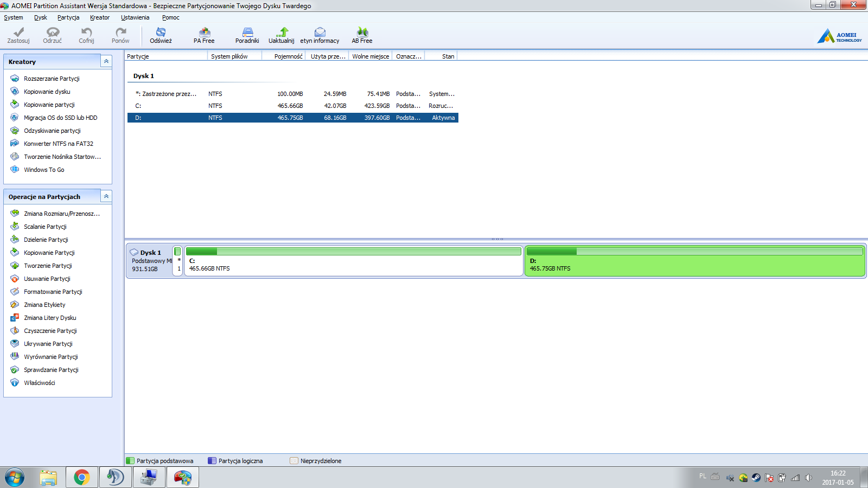This screenshot has width=868, height=488.
Task: Select Dzielenie Partycji operation
Action: tap(46, 240)
